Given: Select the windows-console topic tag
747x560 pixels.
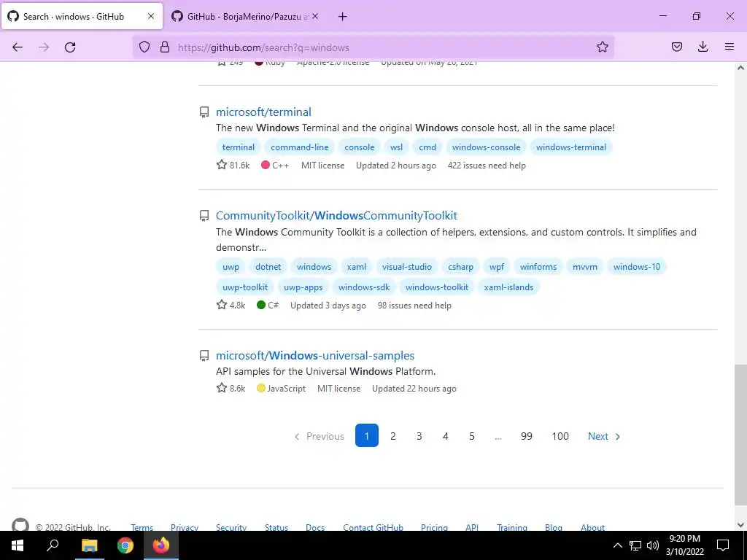Looking at the screenshot, I should 486,147.
